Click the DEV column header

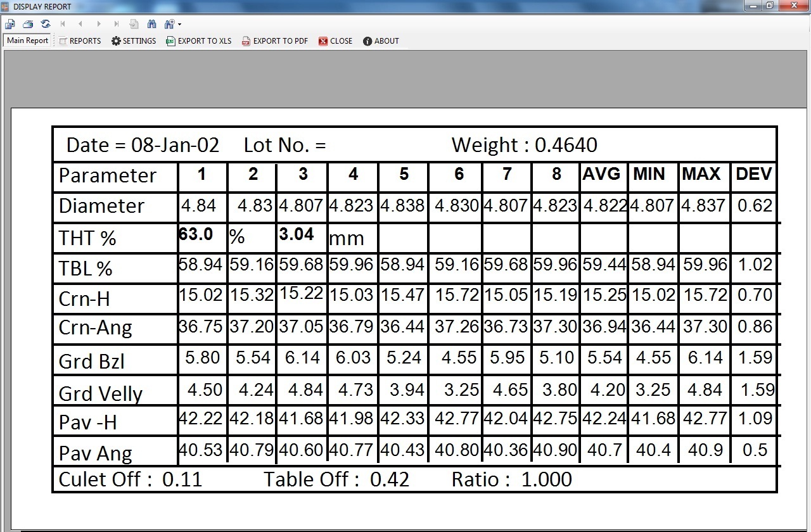[x=754, y=174]
